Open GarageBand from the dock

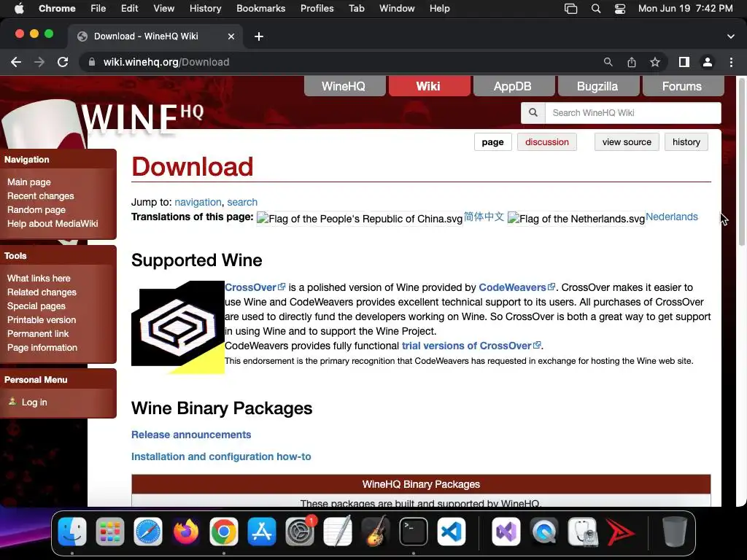tap(376, 532)
